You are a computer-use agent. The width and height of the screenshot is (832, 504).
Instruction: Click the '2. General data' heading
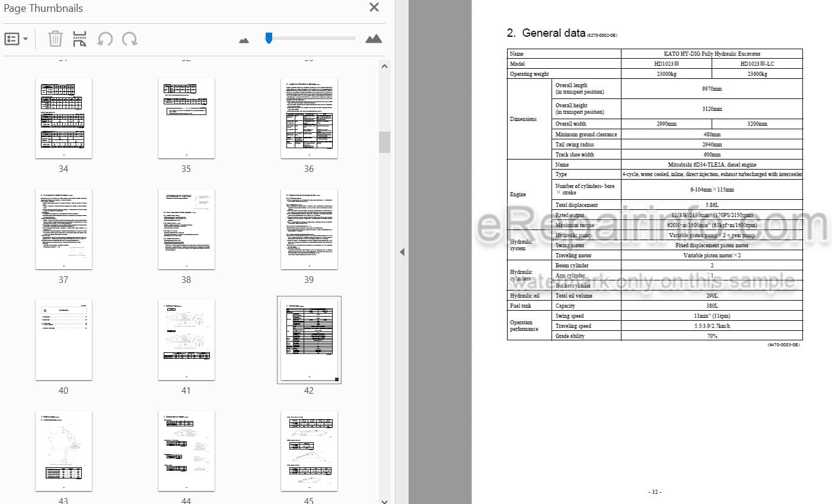(x=546, y=33)
